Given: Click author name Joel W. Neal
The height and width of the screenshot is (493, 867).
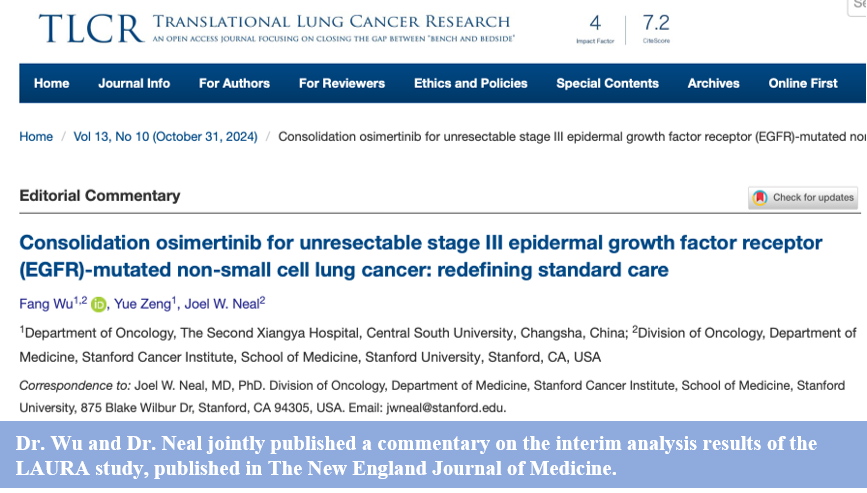Looking at the screenshot, I should tap(222, 304).
